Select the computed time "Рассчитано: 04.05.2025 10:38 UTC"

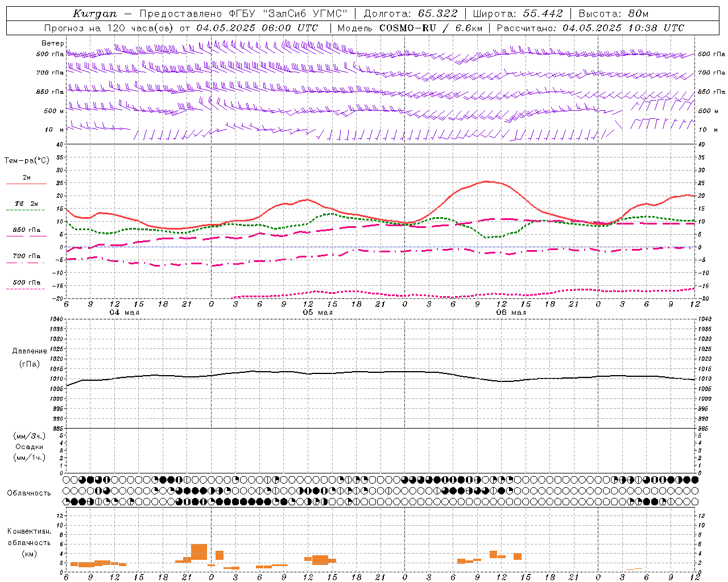[590, 28]
